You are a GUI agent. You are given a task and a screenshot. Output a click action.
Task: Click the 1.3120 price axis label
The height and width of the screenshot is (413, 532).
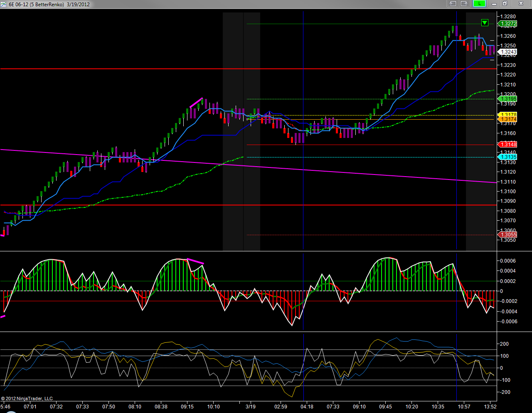tap(508, 172)
